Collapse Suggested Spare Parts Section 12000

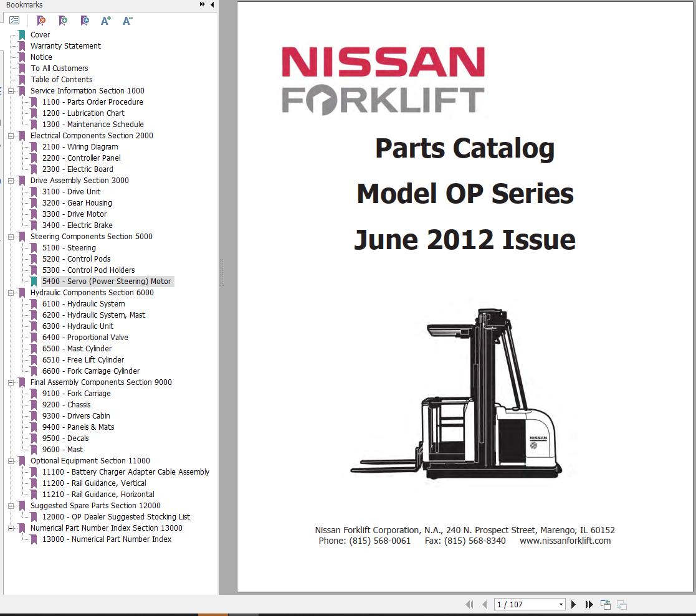click(11, 506)
